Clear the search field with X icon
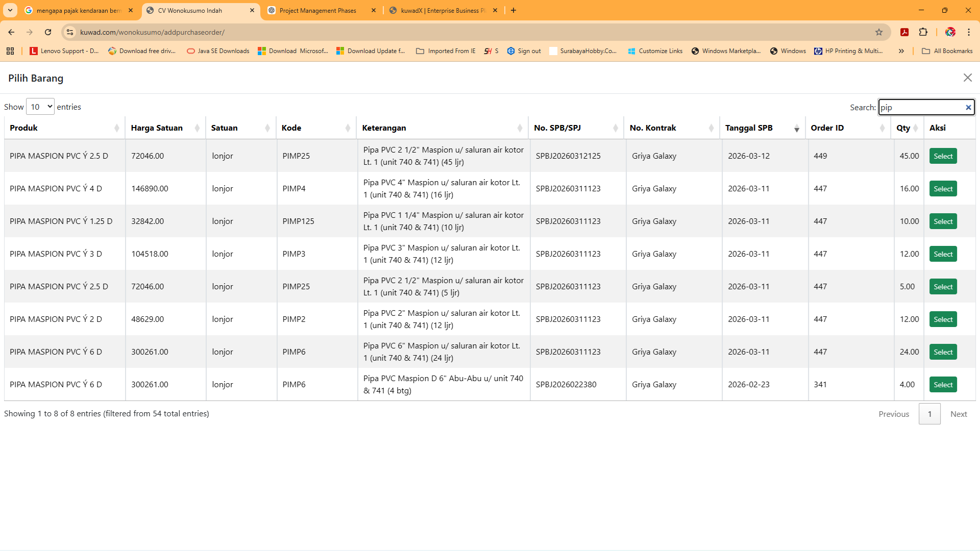The width and height of the screenshot is (980, 551). [x=968, y=107]
